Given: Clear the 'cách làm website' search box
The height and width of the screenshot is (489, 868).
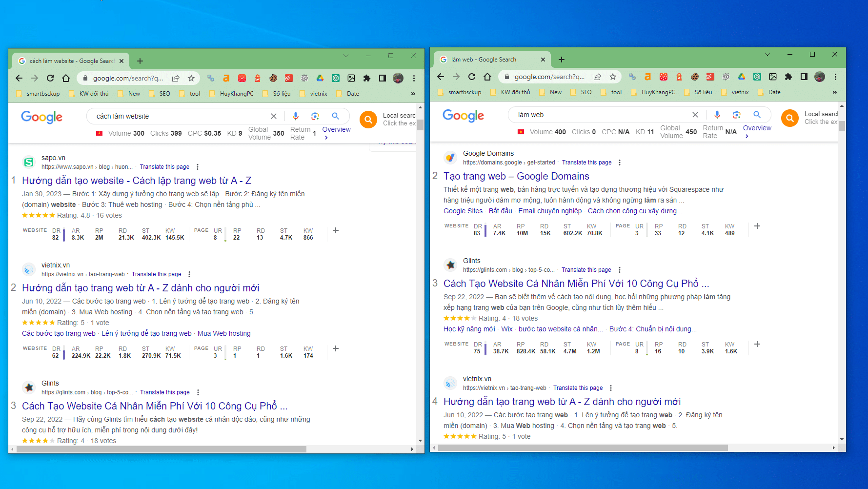Looking at the screenshot, I should (274, 116).
